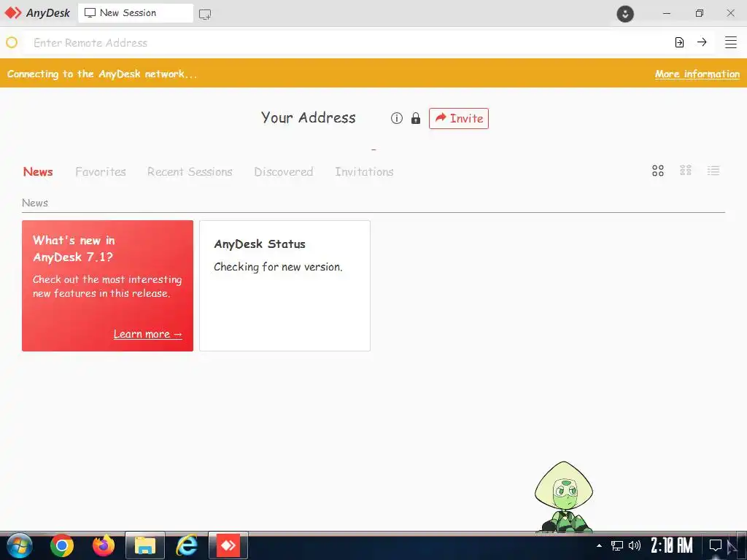
Task: Click the dark download-arrow circle icon
Action: [625, 13]
